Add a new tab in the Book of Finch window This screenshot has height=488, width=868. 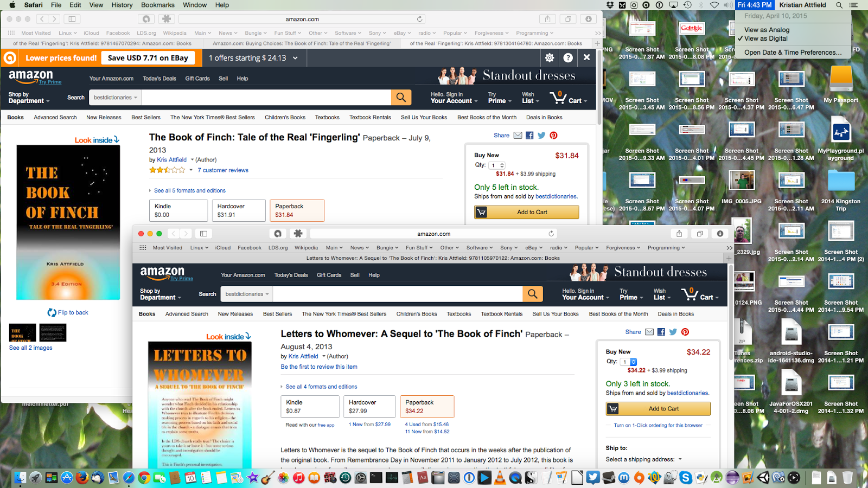tap(597, 43)
